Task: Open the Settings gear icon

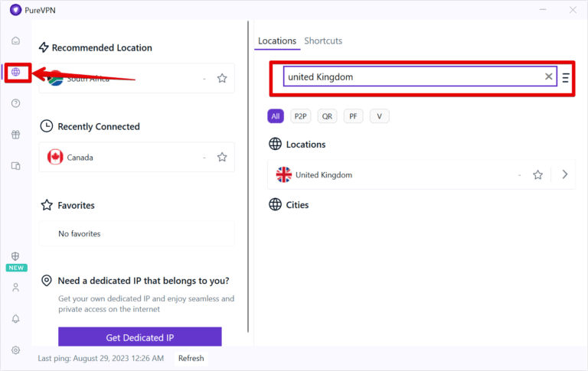Action: coord(15,350)
